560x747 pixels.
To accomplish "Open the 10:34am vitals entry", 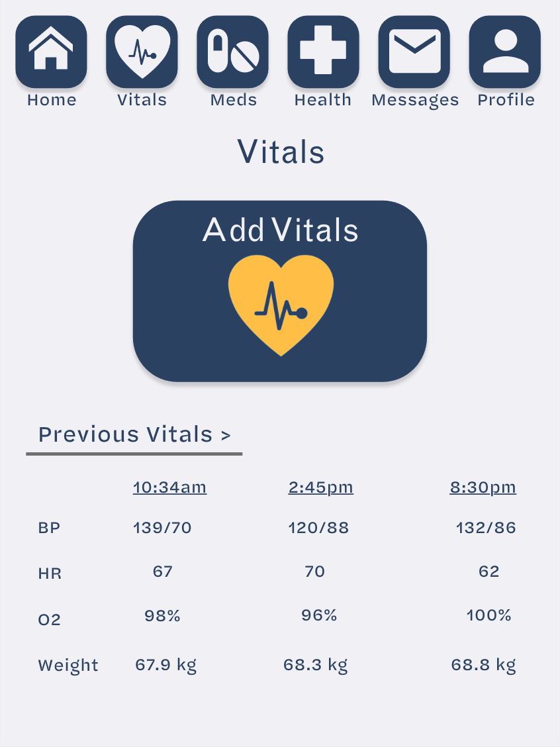I will click(169, 487).
